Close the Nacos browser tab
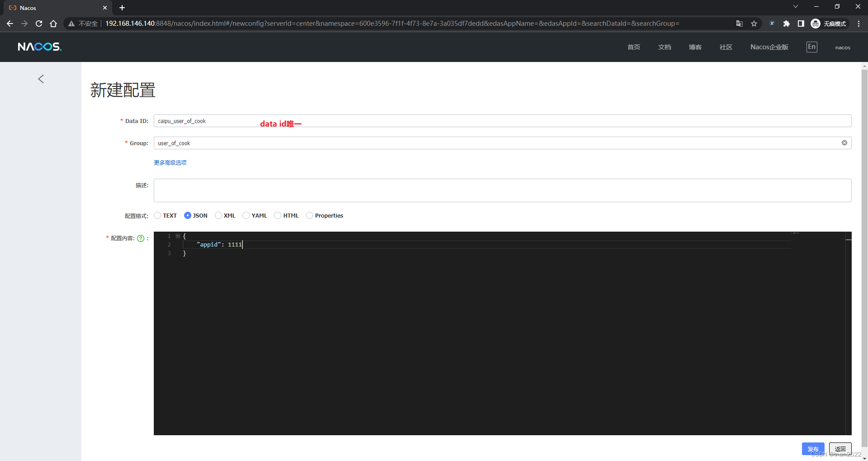The image size is (868, 461). click(x=105, y=8)
